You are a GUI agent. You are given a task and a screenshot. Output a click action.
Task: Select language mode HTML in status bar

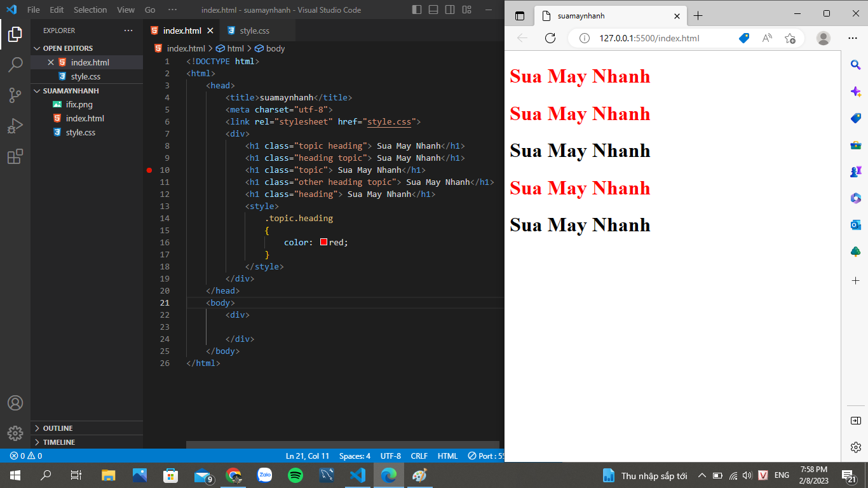tap(448, 456)
